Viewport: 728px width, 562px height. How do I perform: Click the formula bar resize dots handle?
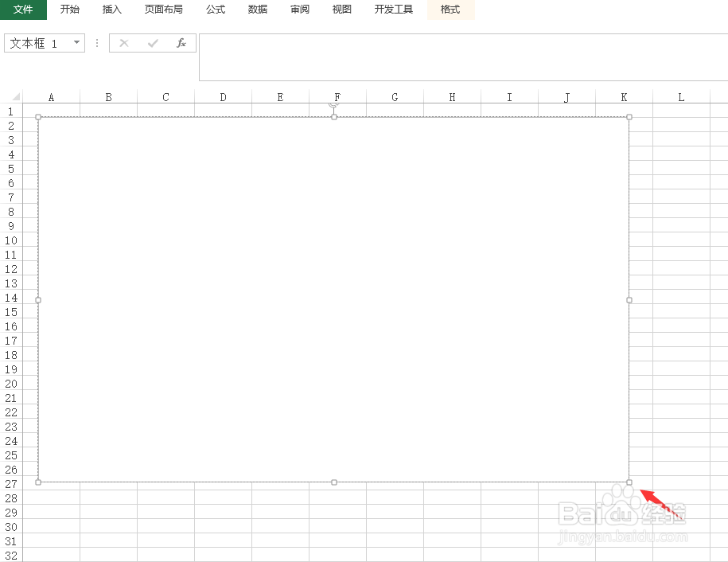pyautogui.click(x=97, y=43)
